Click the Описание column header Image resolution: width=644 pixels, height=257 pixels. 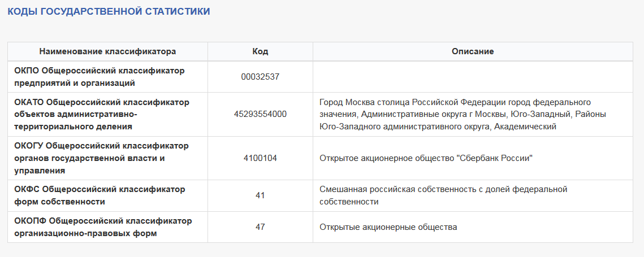473,51
